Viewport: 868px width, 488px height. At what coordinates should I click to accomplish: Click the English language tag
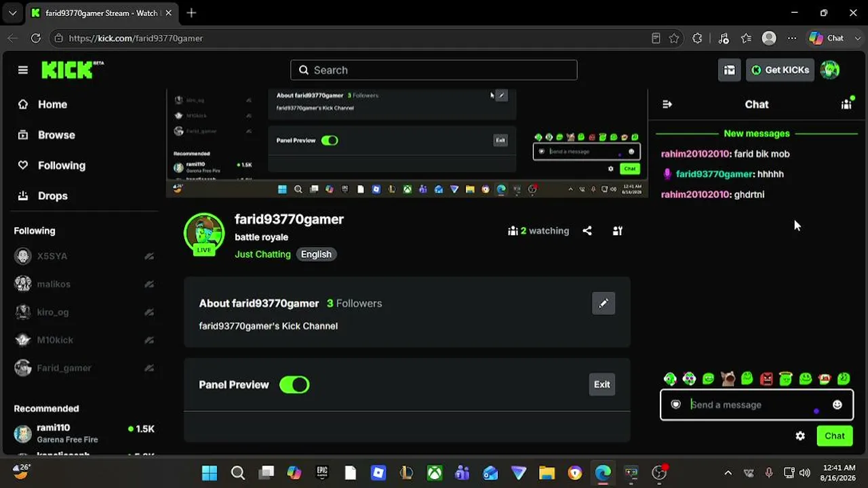pos(316,254)
